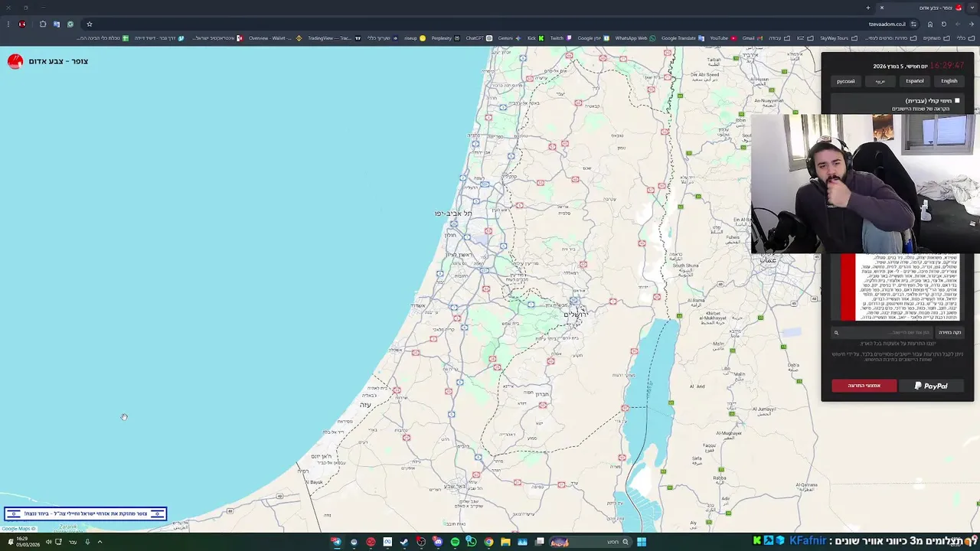
Task: Click the Tel Aviv-Yafo map label
Action: [x=453, y=214]
